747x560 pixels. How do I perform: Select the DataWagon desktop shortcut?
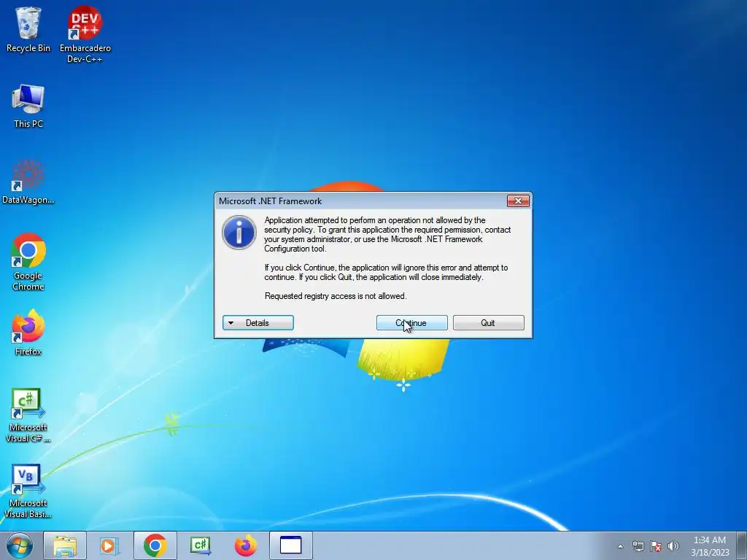point(28,182)
